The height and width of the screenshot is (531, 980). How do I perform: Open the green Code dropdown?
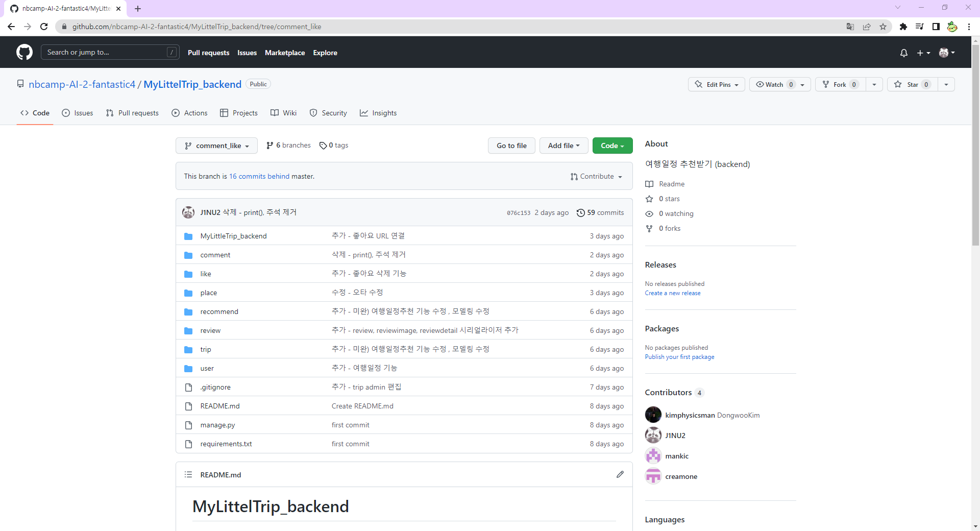[x=612, y=146]
